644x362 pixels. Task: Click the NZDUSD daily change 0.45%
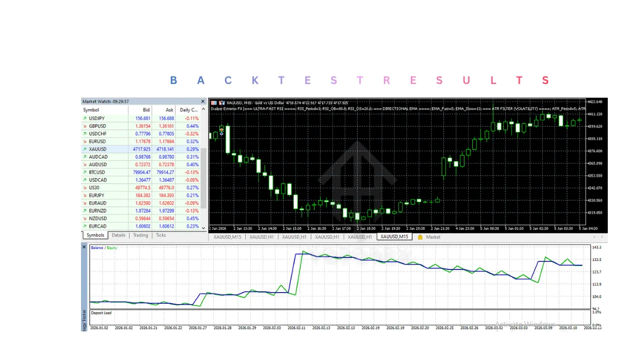tap(193, 219)
